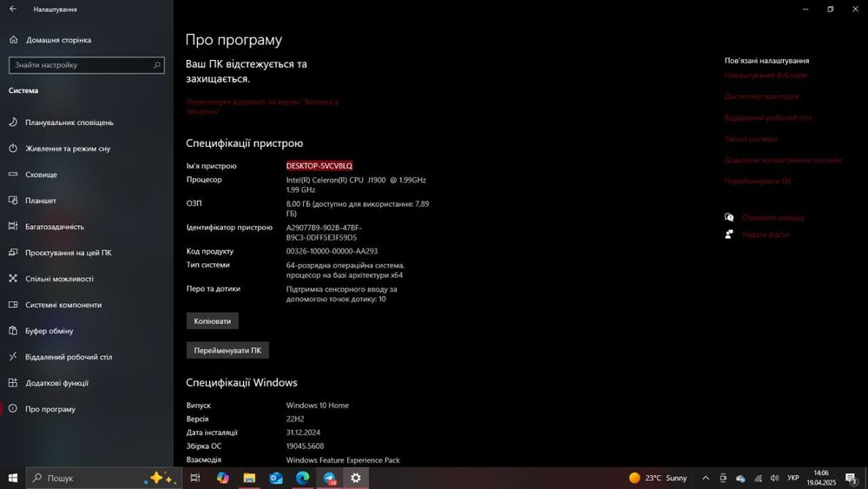This screenshot has height=489, width=868.
Task: Click the Специфікації пристрою heading
Action: tap(244, 143)
